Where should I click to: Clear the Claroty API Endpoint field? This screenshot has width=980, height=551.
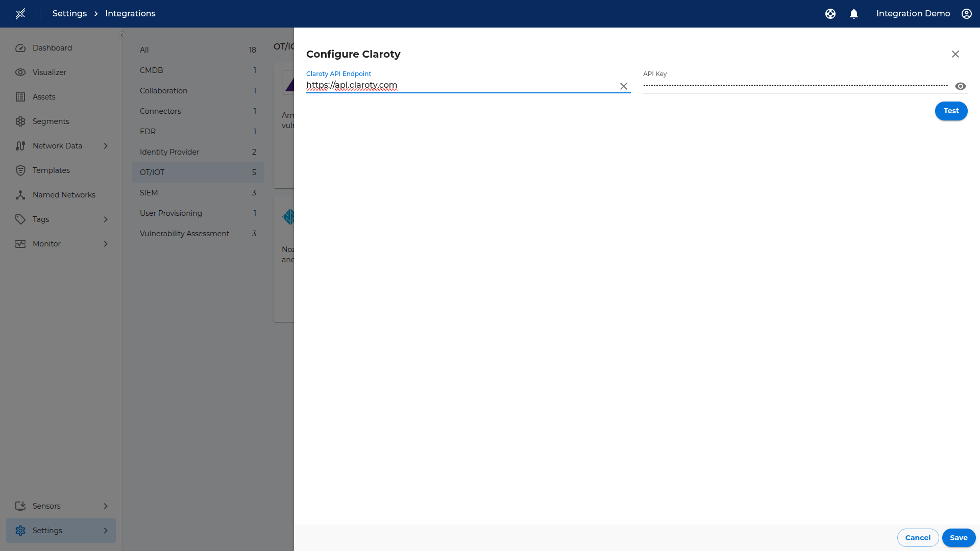click(x=624, y=86)
